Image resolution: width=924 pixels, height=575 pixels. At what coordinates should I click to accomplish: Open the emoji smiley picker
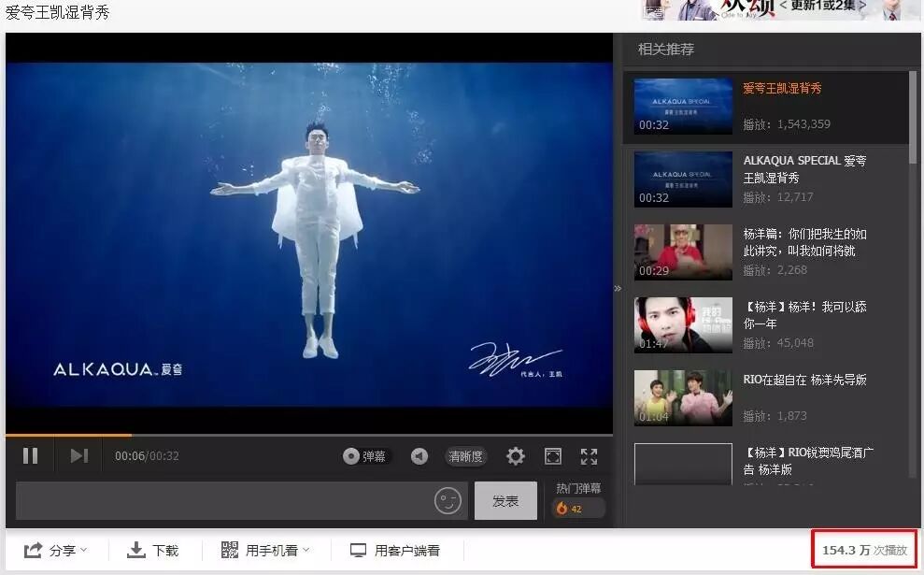pos(448,501)
